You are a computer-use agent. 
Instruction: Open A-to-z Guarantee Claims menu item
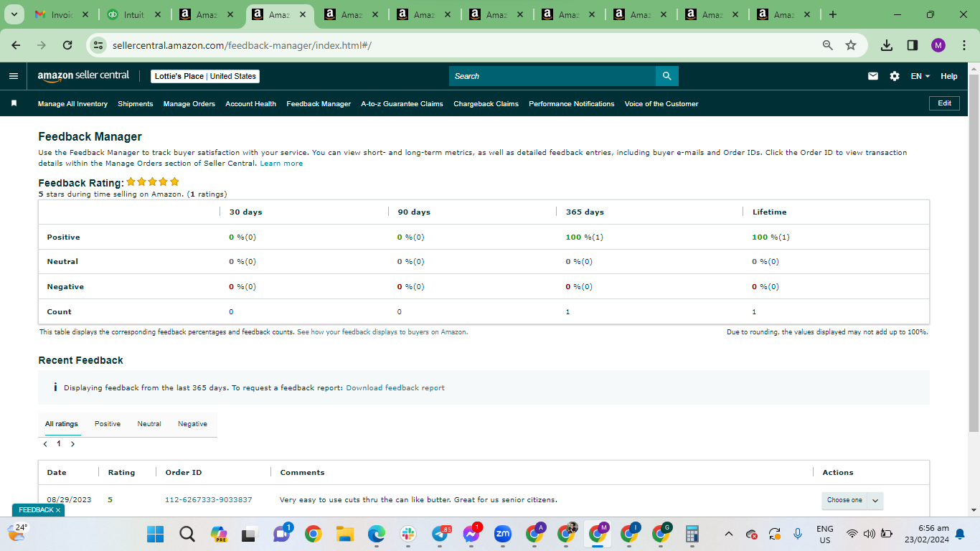(402, 104)
